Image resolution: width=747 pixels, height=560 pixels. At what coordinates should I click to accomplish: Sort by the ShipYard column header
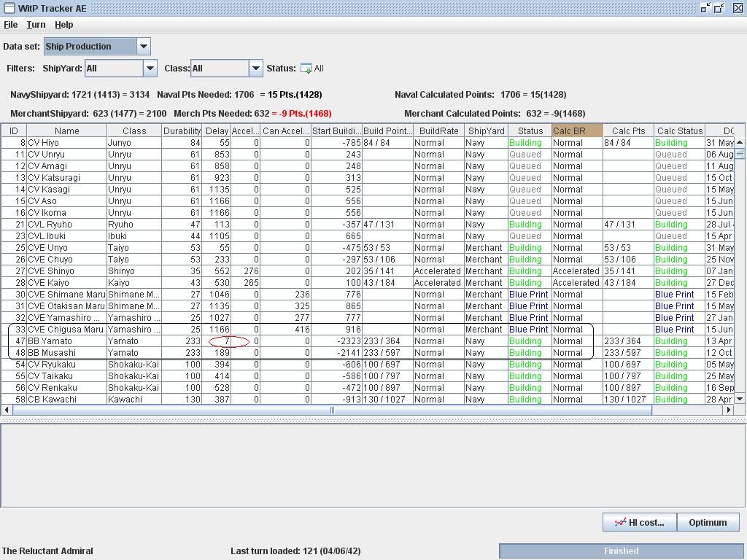(487, 131)
